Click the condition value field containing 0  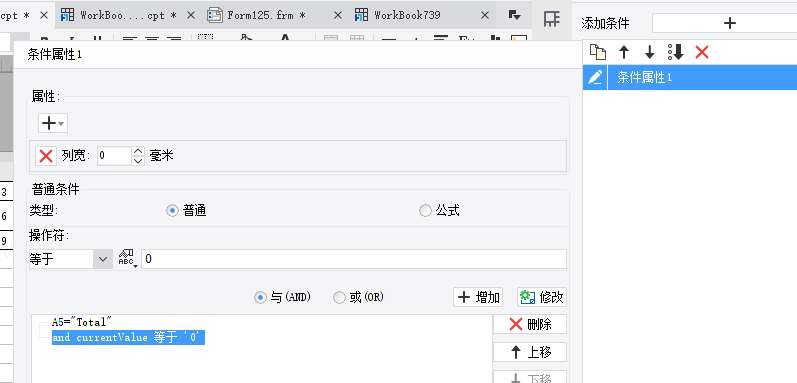[x=354, y=259]
